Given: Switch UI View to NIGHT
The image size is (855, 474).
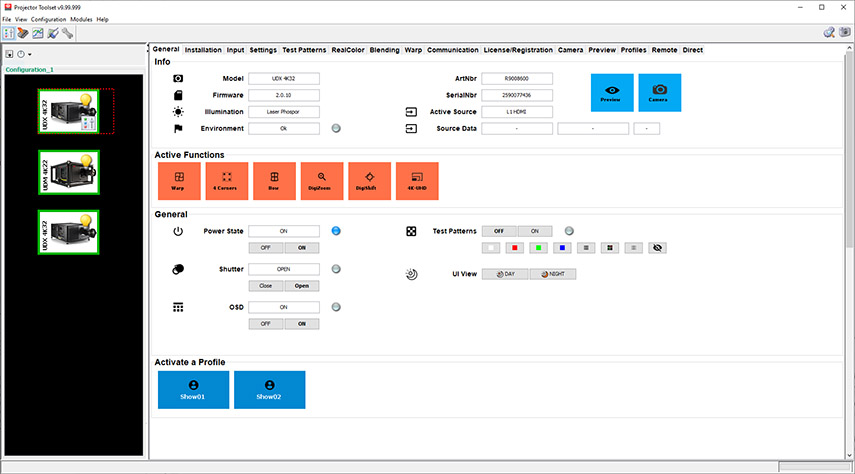Looking at the screenshot, I should point(553,273).
